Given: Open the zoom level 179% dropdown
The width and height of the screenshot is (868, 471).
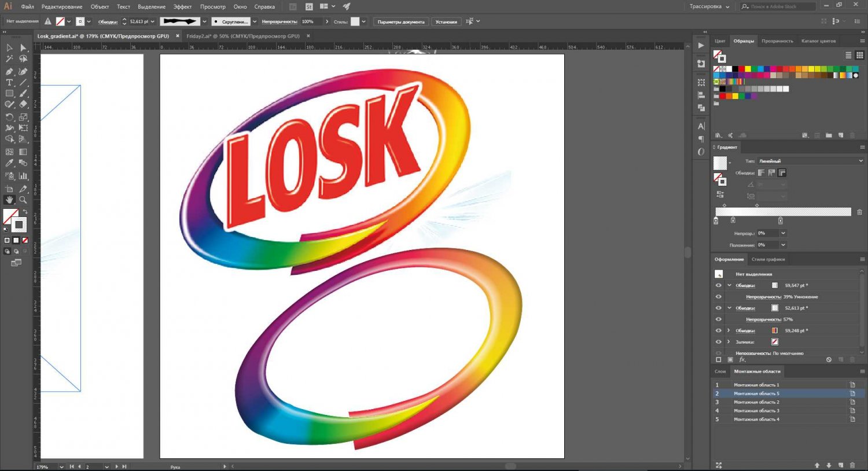Looking at the screenshot, I should coord(61,466).
